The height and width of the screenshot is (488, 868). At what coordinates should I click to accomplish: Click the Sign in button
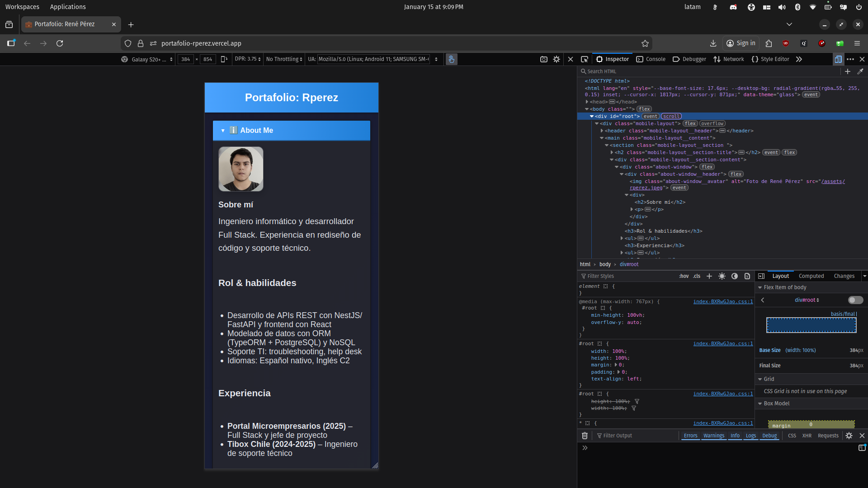(741, 43)
